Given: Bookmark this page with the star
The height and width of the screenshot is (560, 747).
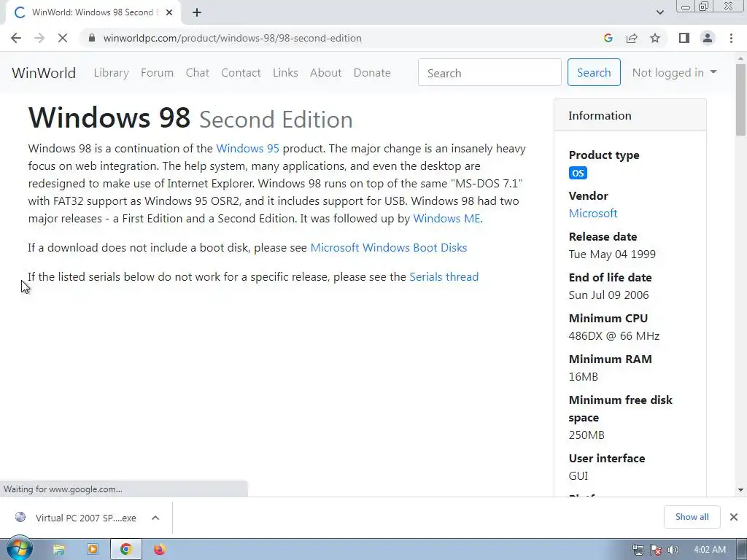Looking at the screenshot, I should 655,38.
